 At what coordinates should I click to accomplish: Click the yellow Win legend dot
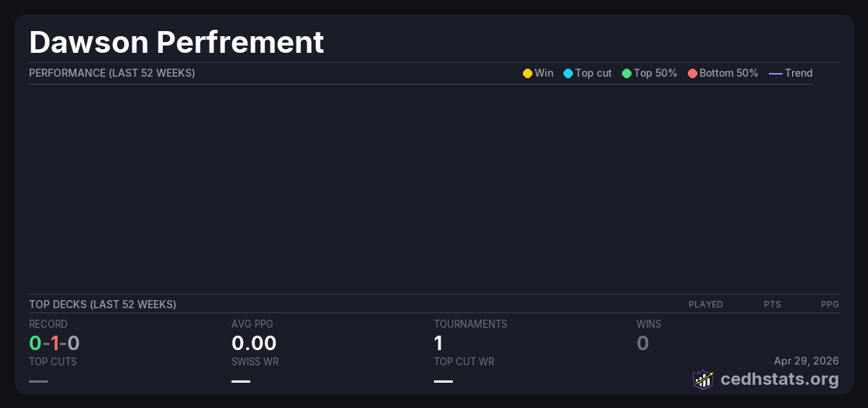coord(527,74)
